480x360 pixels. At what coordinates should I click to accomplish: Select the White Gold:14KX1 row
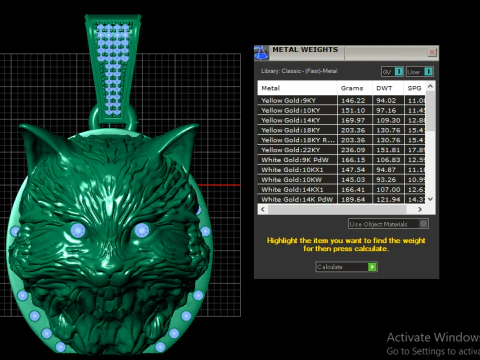341,189
